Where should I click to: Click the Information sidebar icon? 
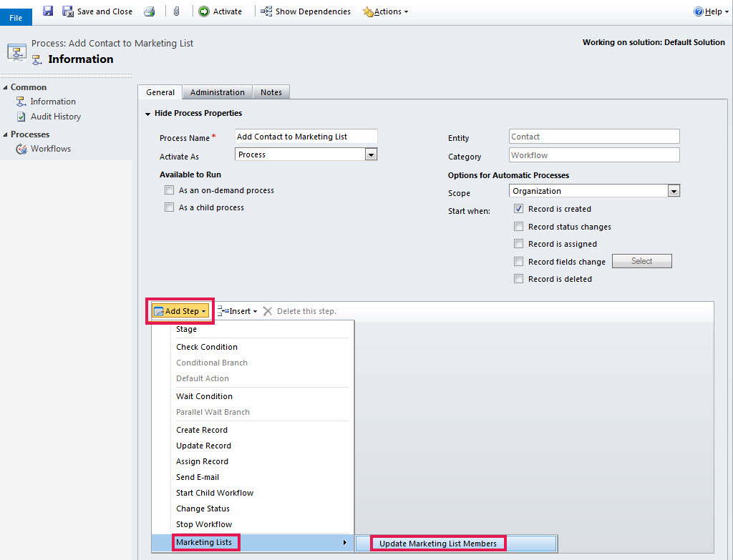click(21, 102)
